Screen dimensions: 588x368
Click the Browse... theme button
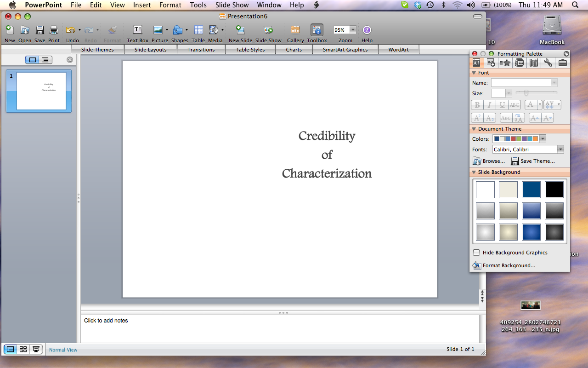pyautogui.click(x=489, y=161)
